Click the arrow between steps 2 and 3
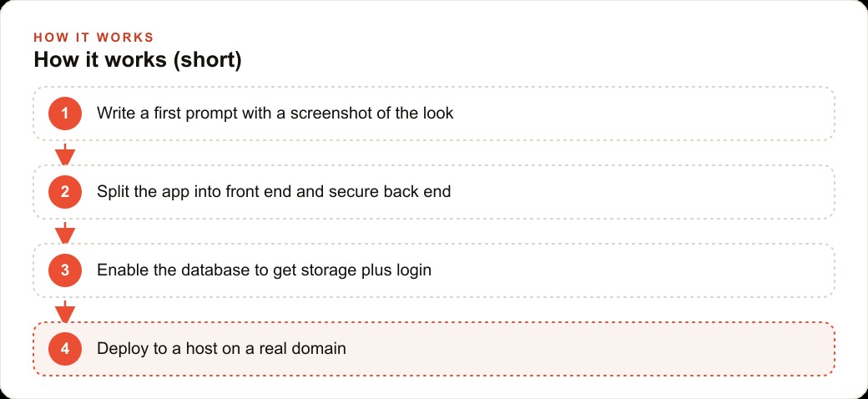The width and height of the screenshot is (868, 399). click(65, 232)
